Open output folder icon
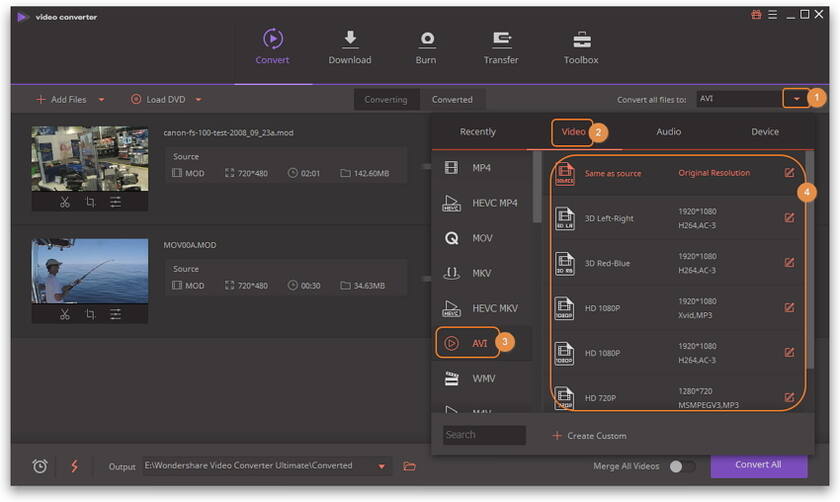 (409, 466)
